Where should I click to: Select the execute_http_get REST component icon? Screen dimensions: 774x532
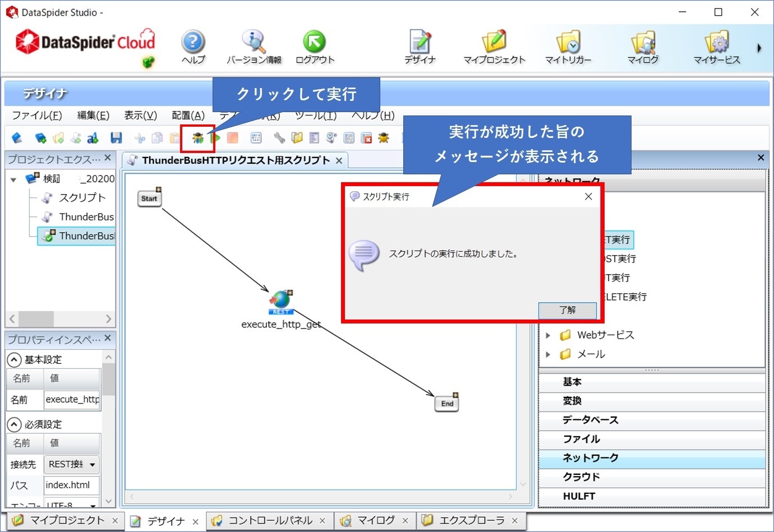click(x=281, y=303)
